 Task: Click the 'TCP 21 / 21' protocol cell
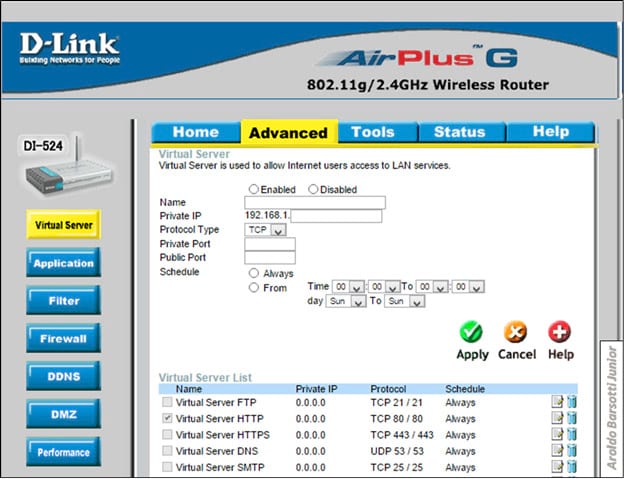click(x=396, y=402)
